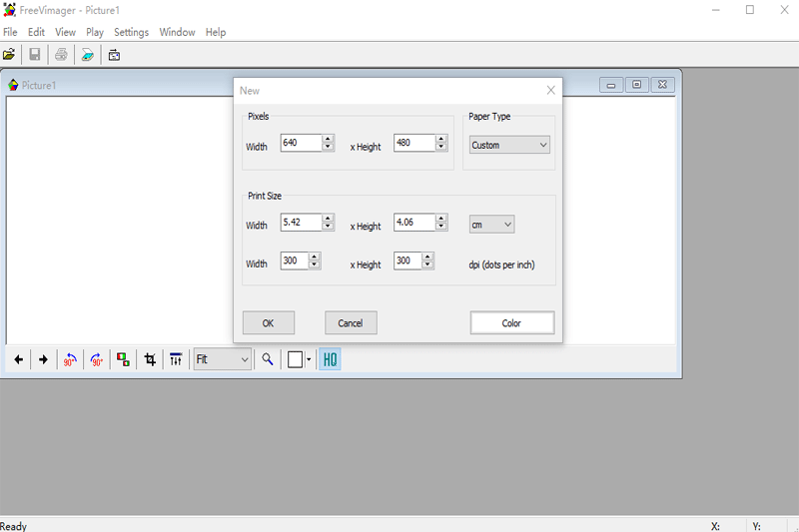
Task: Click the Open file folder icon
Action: [10, 55]
